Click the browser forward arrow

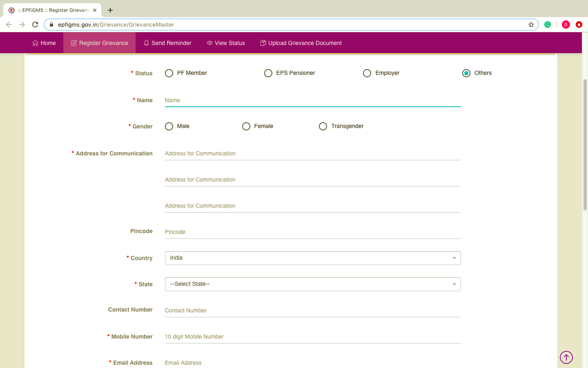22,25
